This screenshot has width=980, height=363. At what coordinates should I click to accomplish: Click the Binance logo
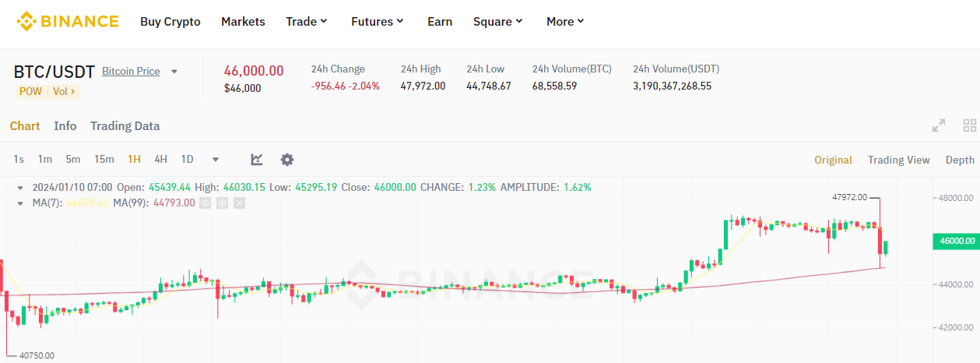click(68, 21)
